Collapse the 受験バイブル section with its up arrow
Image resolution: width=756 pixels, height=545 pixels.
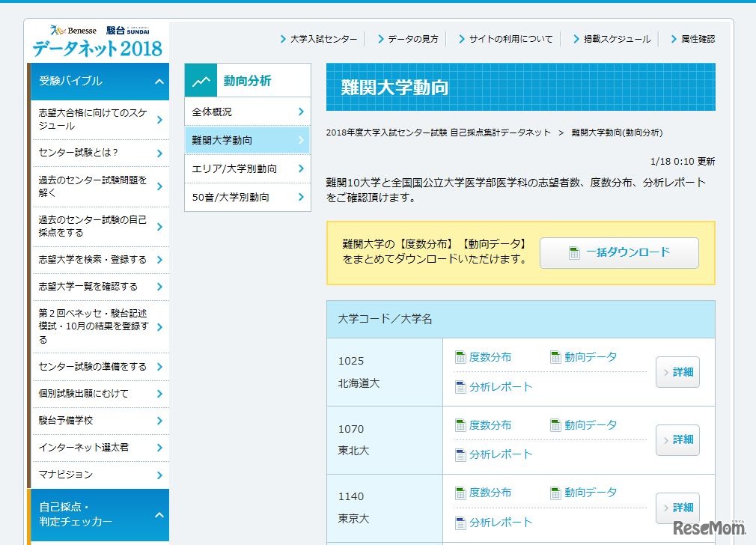[158, 81]
